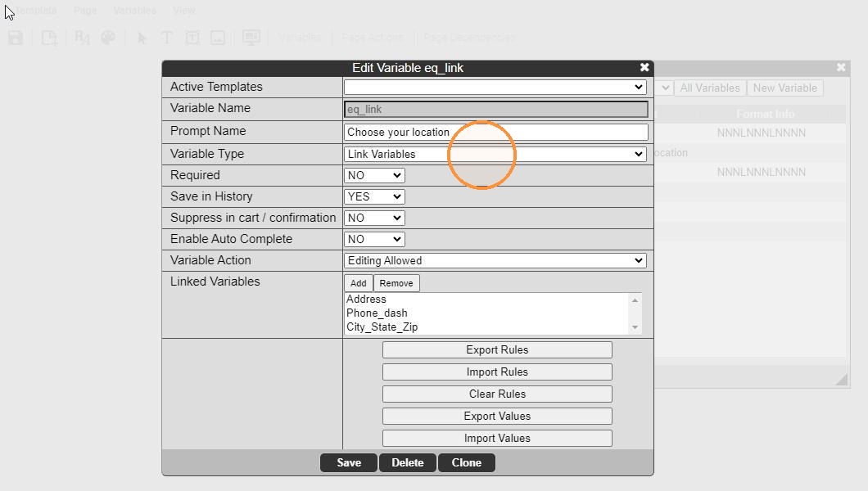Open the Variable Type dropdown showing Link Variables
The height and width of the screenshot is (491, 868).
pos(495,155)
